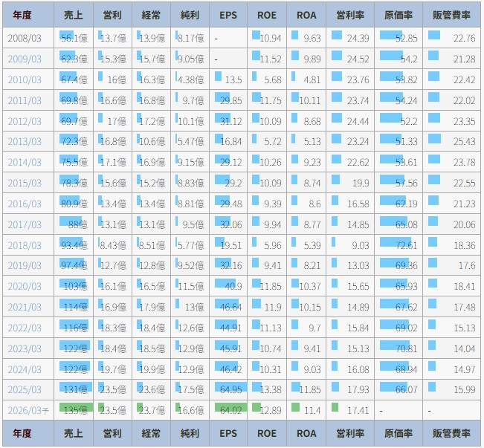Click the 2018/03 原価率 cell showing 72.61

tap(399, 246)
